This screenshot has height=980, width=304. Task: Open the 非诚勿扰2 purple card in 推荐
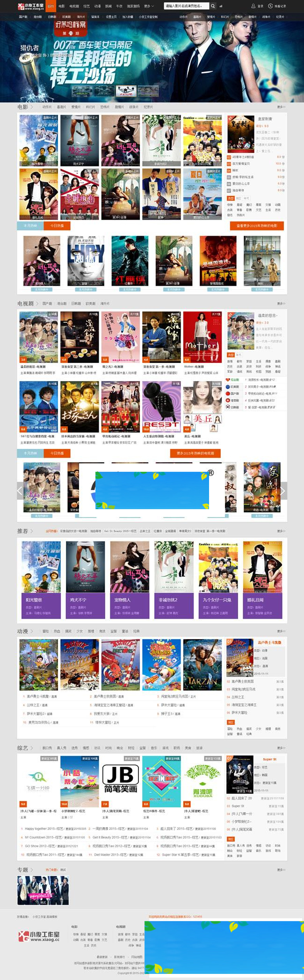click(174, 605)
